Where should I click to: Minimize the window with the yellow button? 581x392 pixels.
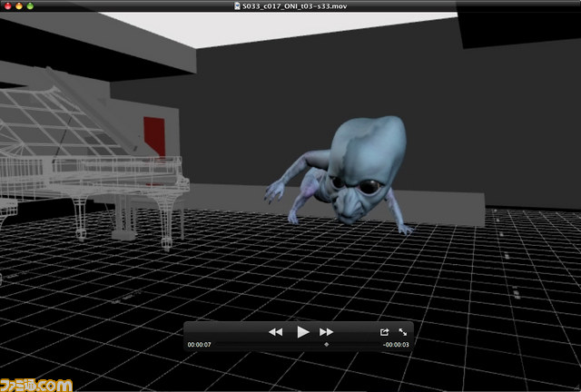pyautogui.click(x=19, y=6)
